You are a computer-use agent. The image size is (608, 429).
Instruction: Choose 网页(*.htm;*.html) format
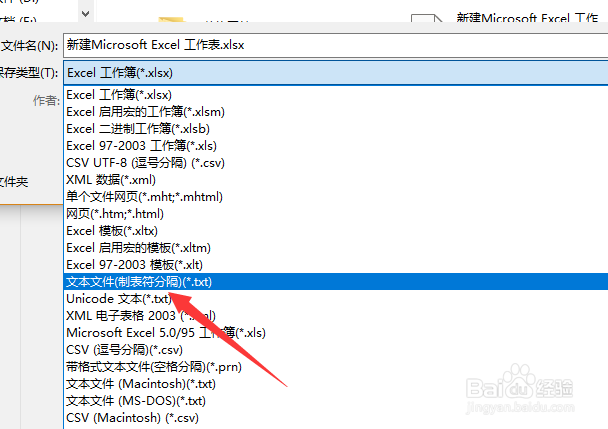coord(336,214)
